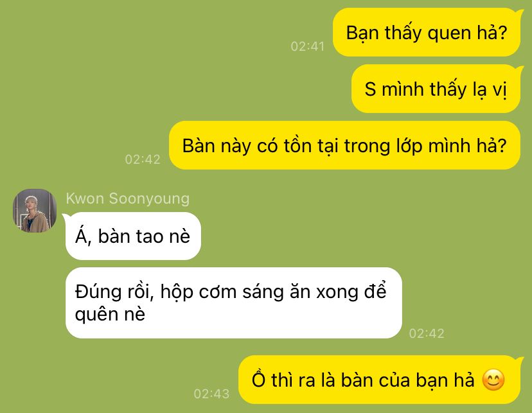532x413 pixels.
Task: Tap the "Á, bàn tao nè" reply bubble
Action: [x=133, y=236]
